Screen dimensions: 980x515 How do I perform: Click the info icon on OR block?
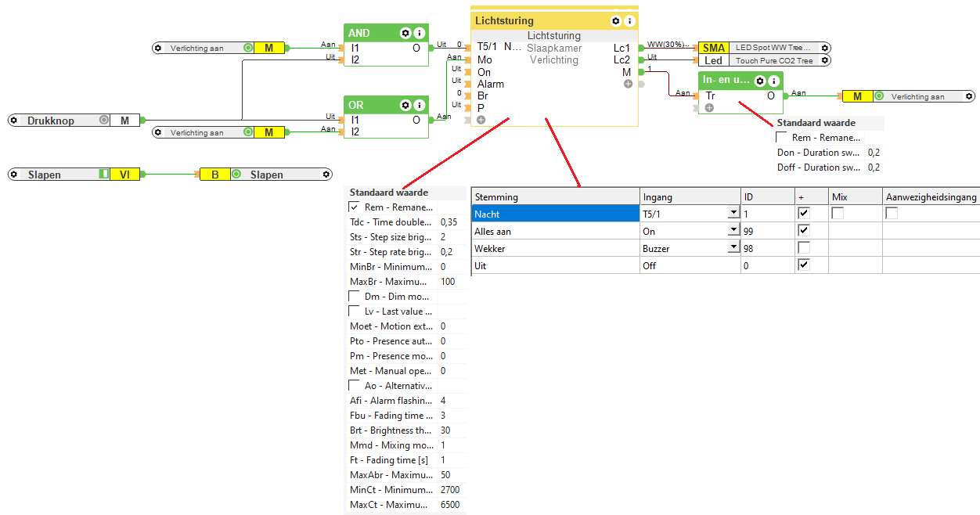(420, 105)
